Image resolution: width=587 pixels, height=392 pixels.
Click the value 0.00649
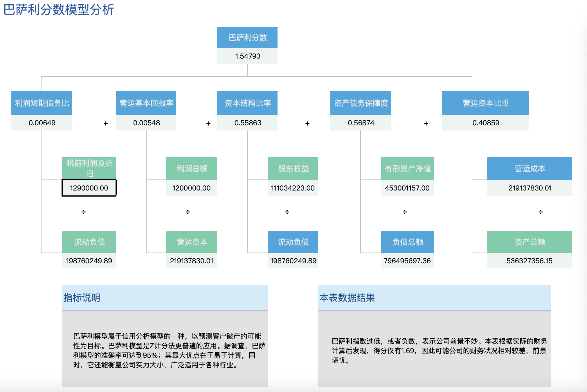tap(42, 123)
